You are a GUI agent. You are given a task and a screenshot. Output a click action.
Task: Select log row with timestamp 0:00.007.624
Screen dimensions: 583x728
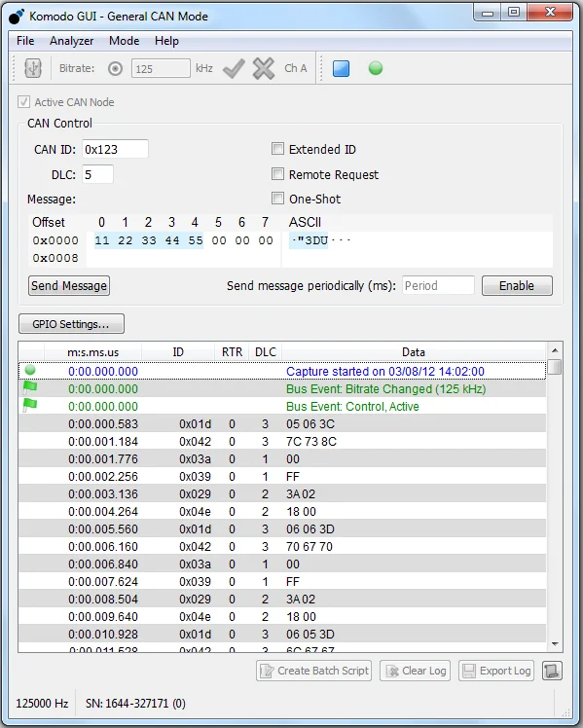[x=282, y=581]
